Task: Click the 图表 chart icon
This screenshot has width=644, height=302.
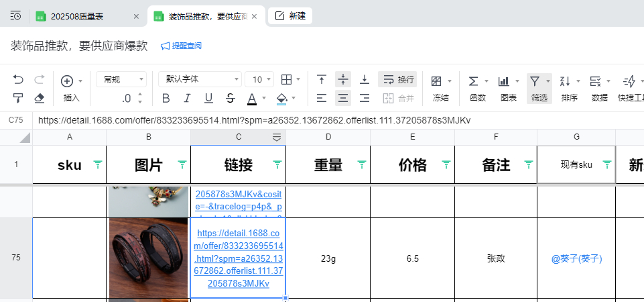Action: click(504, 81)
